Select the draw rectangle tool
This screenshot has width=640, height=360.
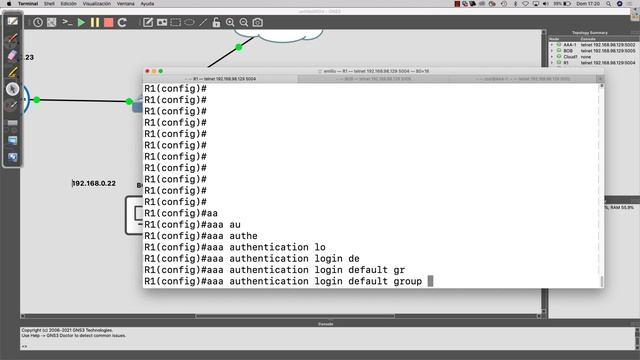(176, 22)
